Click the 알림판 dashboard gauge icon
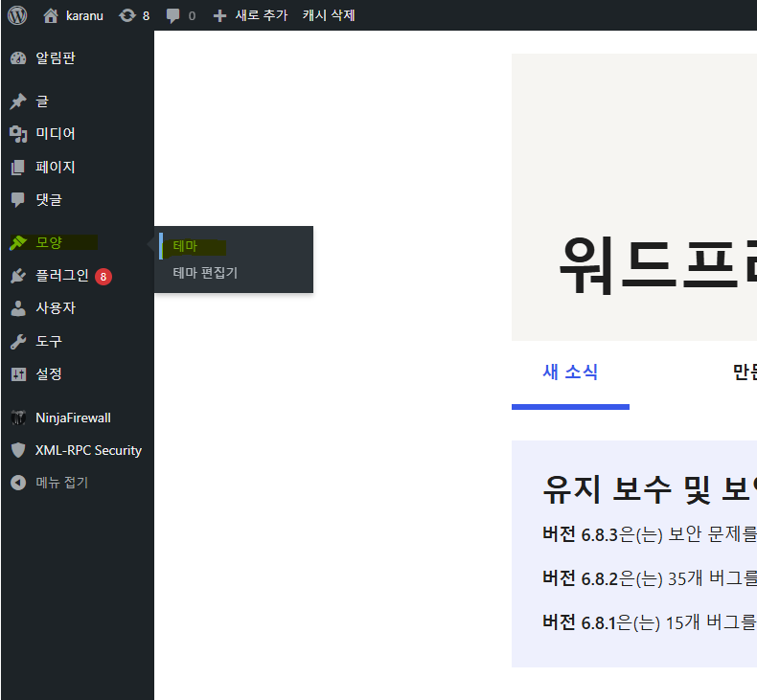The image size is (757, 700). [18, 57]
